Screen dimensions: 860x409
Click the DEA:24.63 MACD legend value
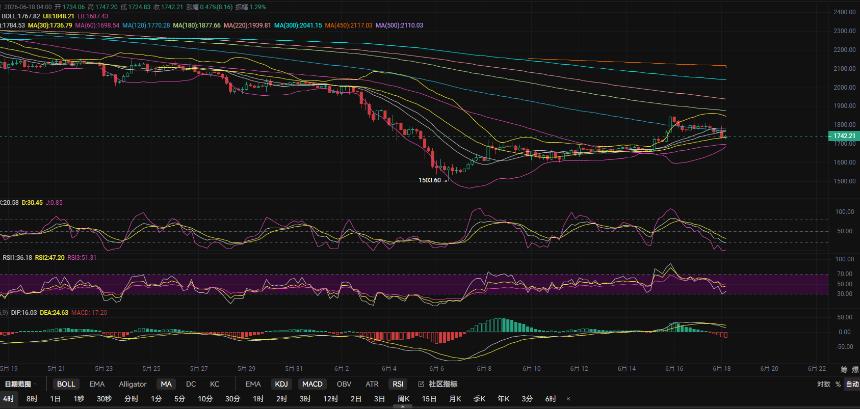[53, 312]
